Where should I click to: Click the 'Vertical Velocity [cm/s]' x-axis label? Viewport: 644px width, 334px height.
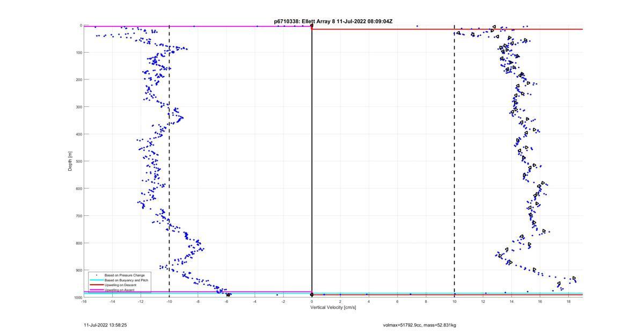tap(333, 307)
